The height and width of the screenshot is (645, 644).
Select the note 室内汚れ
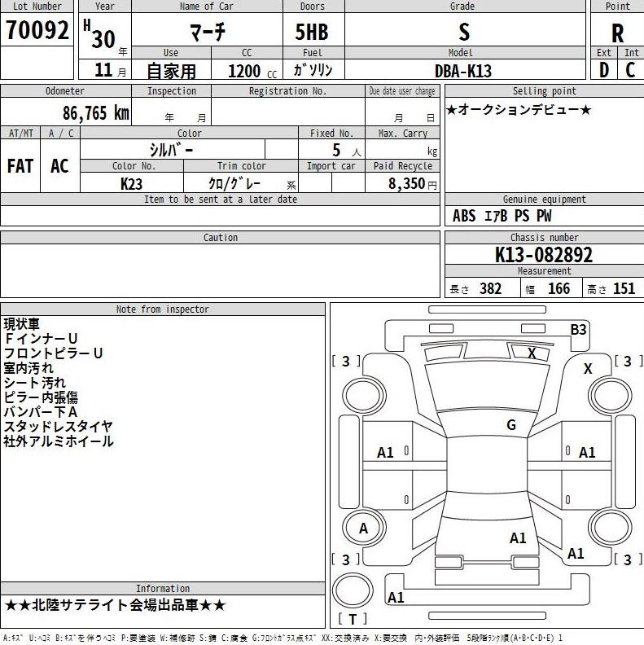click(28, 368)
